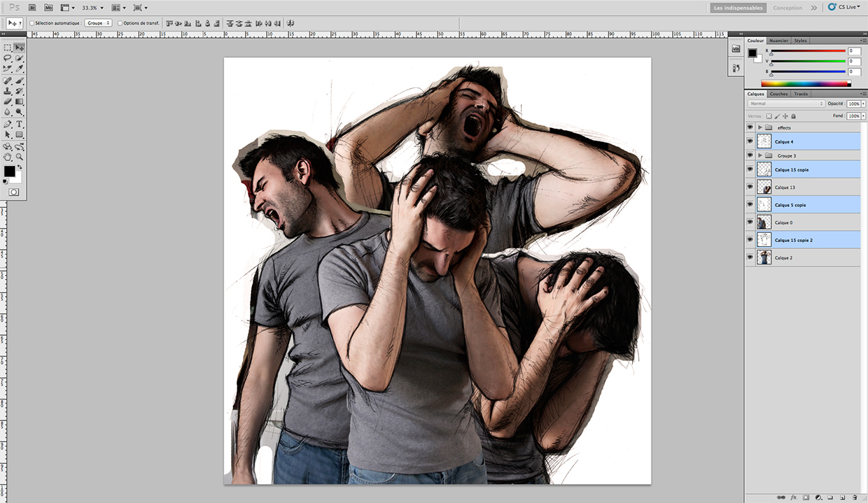Image resolution: width=868 pixels, height=503 pixels.
Task: Switch to the Nuancier tab
Action: [x=778, y=41]
